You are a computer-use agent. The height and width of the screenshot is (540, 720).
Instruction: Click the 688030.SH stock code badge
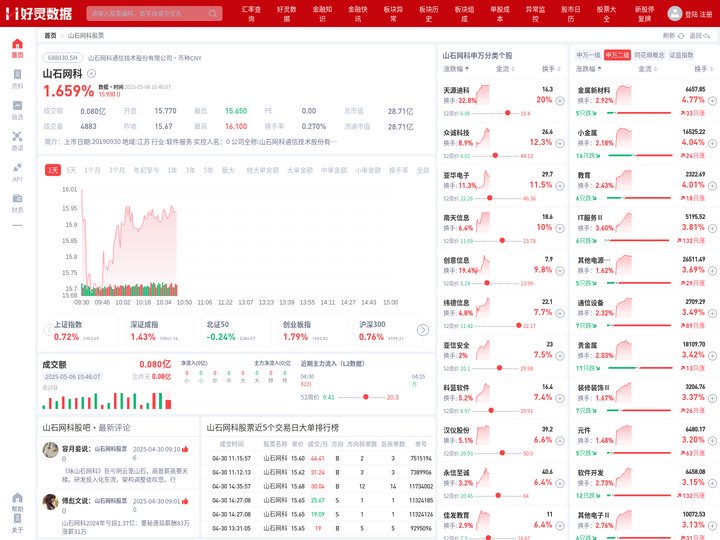(63, 58)
